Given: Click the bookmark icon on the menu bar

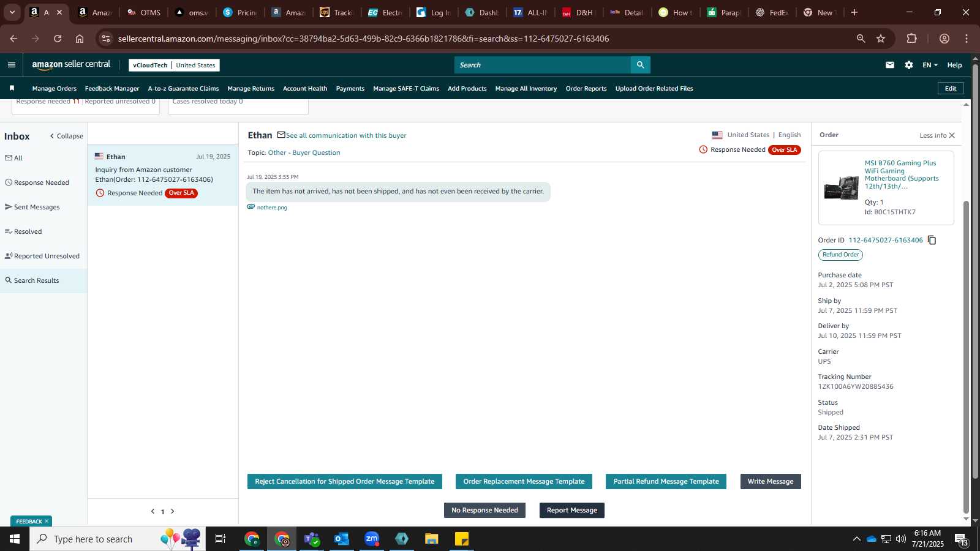Looking at the screenshot, I should 12,88.
